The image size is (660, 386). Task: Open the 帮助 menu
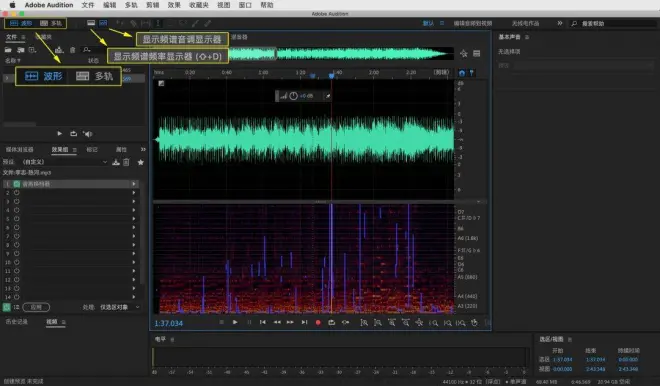click(267, 5)
